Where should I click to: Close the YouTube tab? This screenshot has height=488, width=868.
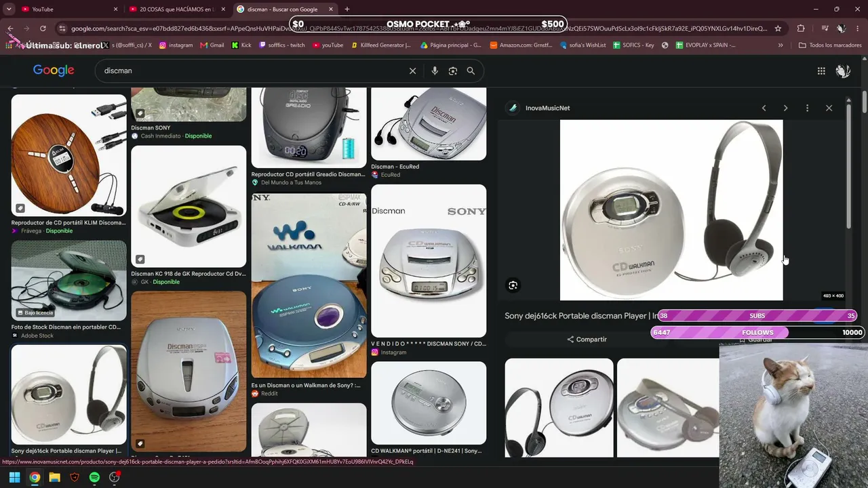pyautogui.click(x=115, y=9)
